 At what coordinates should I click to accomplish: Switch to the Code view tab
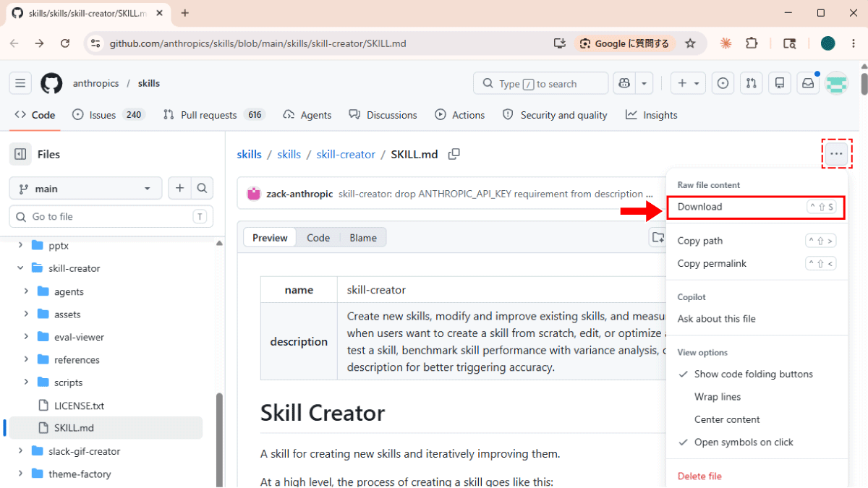pos(318,238)
